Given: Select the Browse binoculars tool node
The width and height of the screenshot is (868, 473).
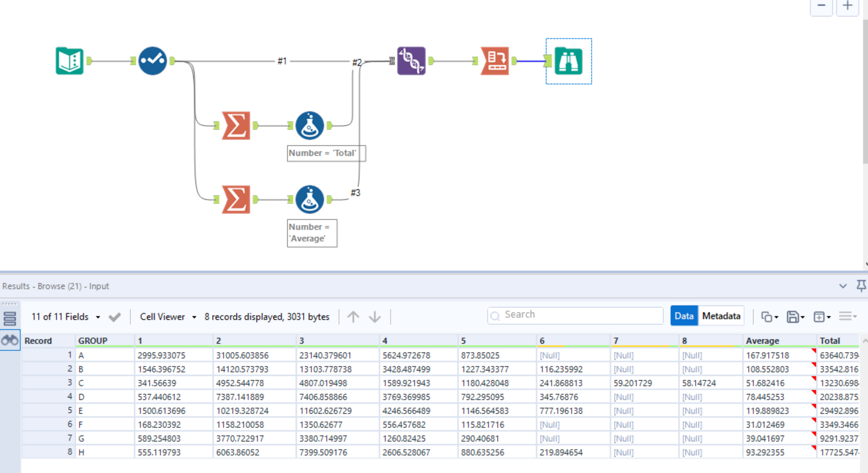Looking at the screenshot, I should [568, 61].
